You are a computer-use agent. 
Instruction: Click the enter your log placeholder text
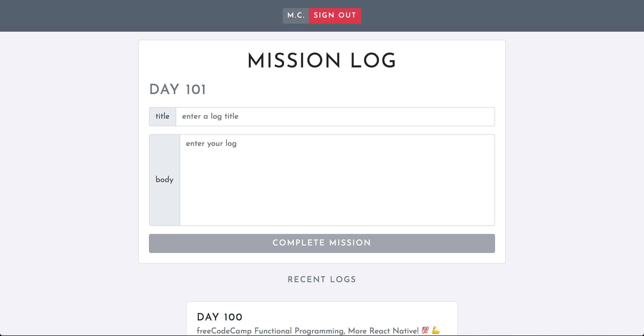[x=211, y=143]
